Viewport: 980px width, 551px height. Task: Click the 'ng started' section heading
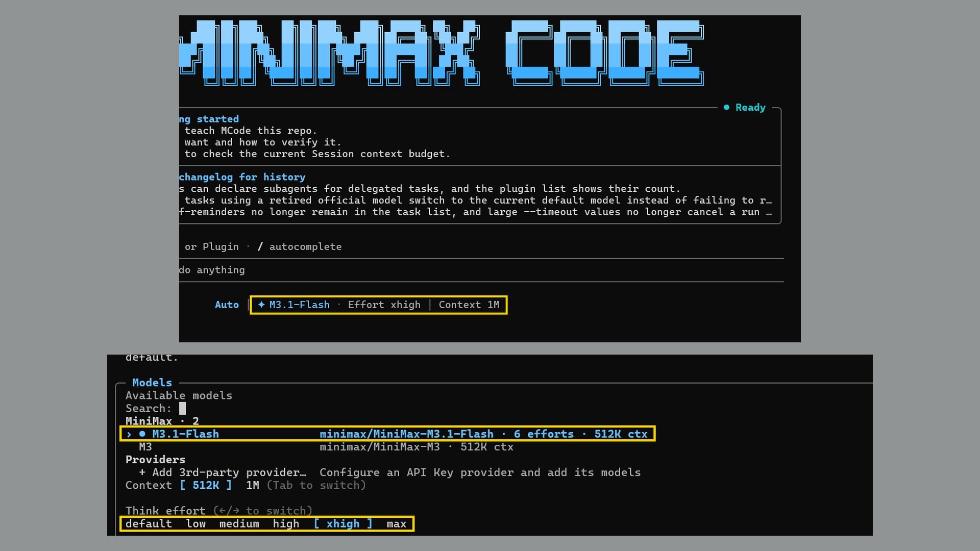pos(209,119)
